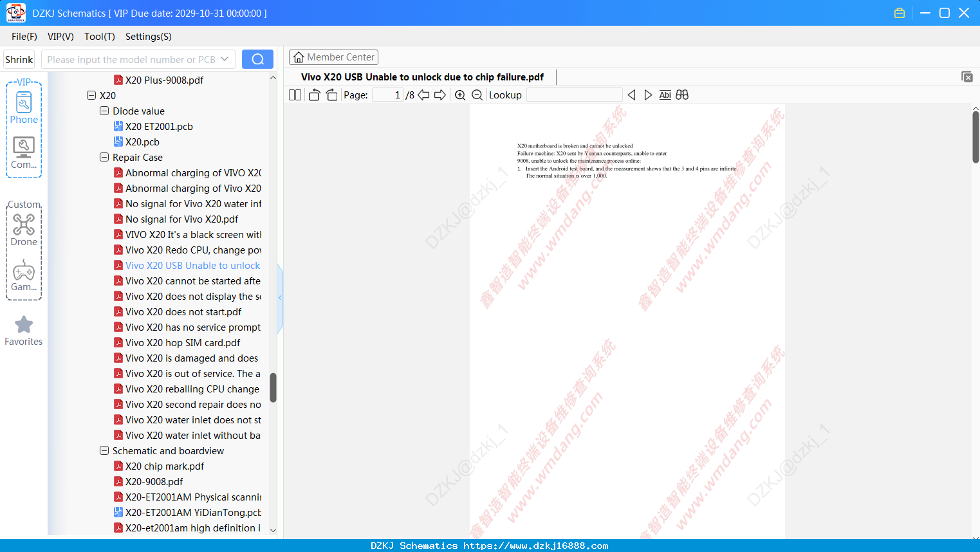Viewport: 980px width, 552px height.
Task: Open Vivo X20 water inlet without ba file
Action: (x=193, y=435)
